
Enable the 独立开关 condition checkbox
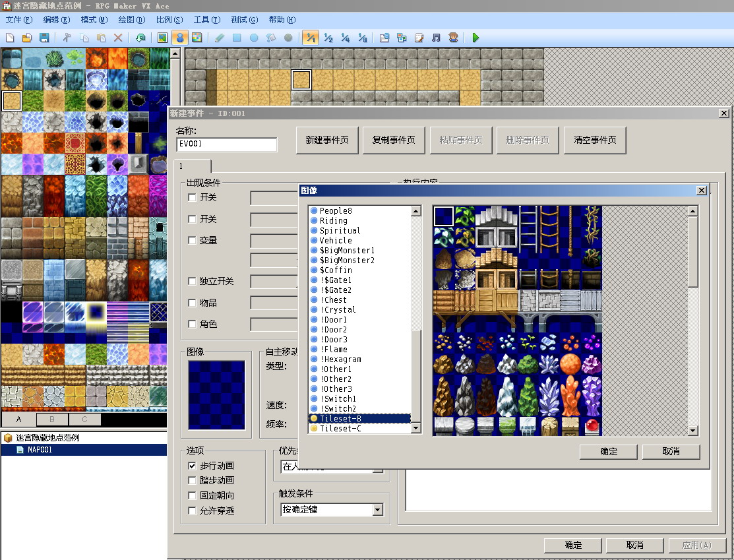(x=192, y=281)
